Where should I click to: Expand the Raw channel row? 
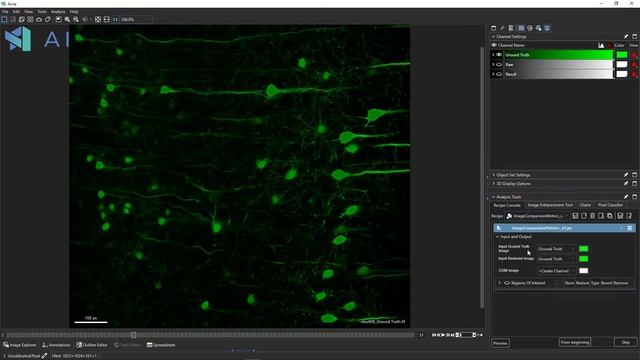493,64
